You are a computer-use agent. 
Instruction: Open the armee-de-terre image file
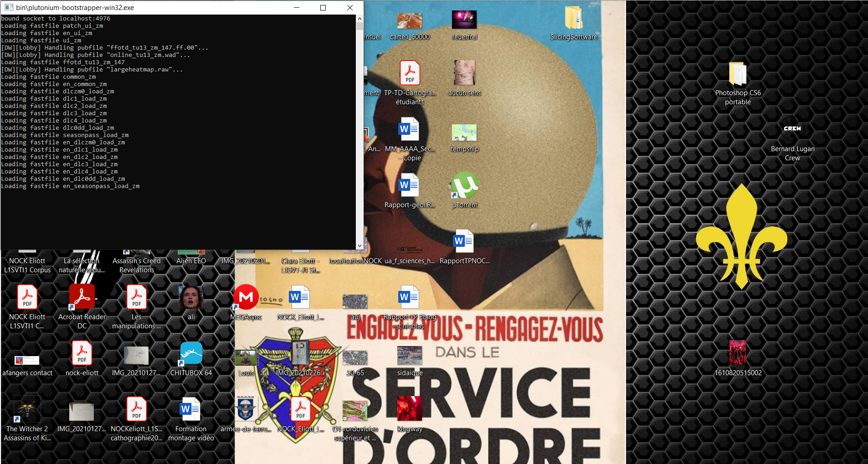coord(246,408)
